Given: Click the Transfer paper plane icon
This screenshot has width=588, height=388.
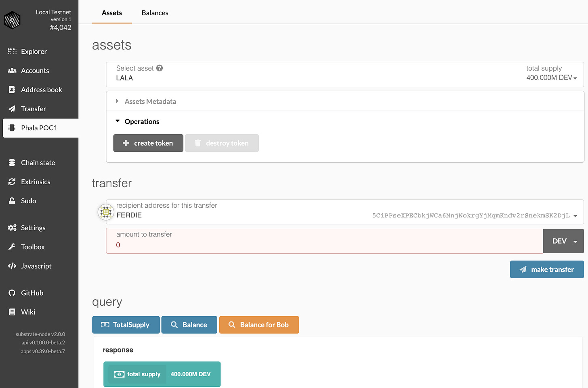Looking at the screenshot, I should (12, 109).
